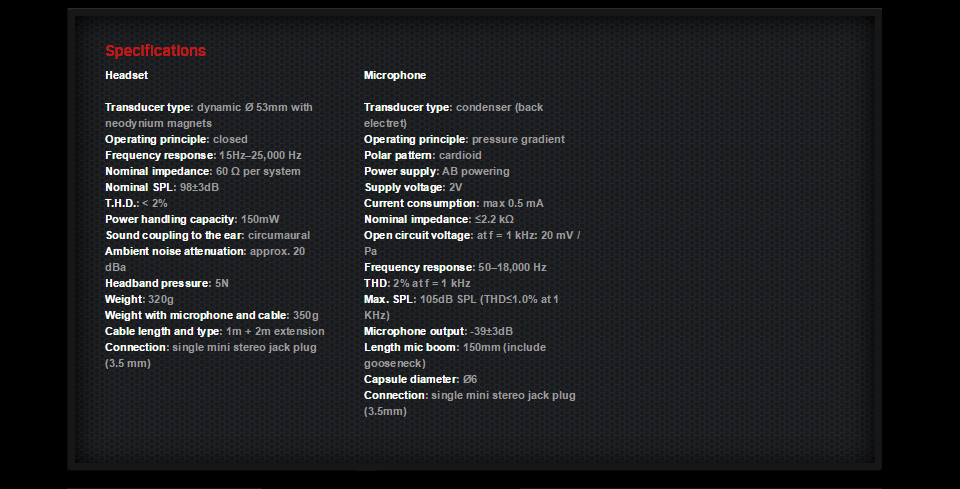Click Power supply AB powering line
960x489 pixels.
[437, 171]
